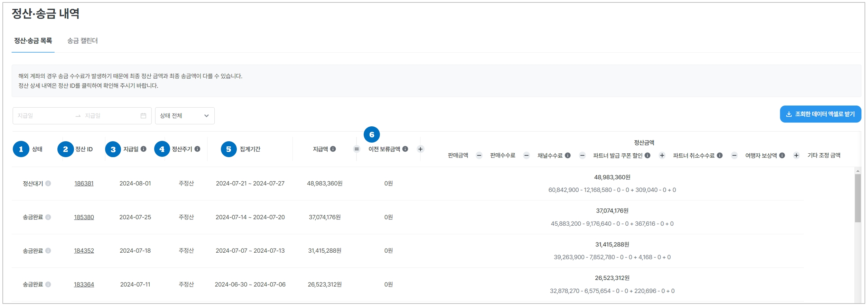The image size is (868, 307).
Task: Open settlement ID 186381 link
Action: click(84, 183)
